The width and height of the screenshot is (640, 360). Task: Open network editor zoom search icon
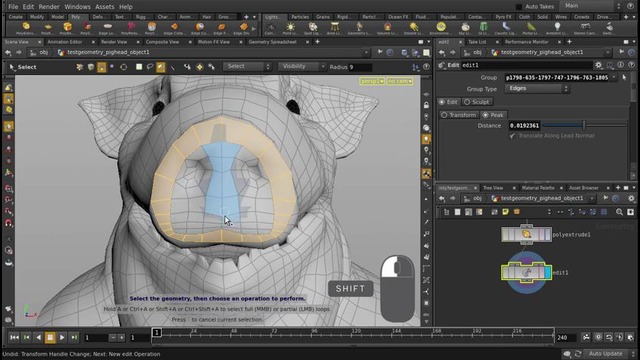[619, 212]
